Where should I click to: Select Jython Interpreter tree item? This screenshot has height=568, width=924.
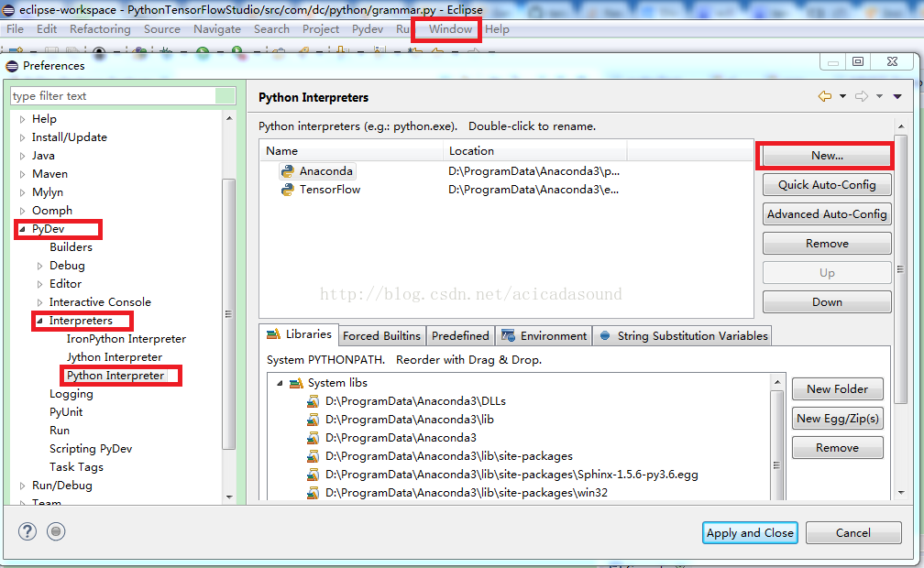[x=115, y=357]
